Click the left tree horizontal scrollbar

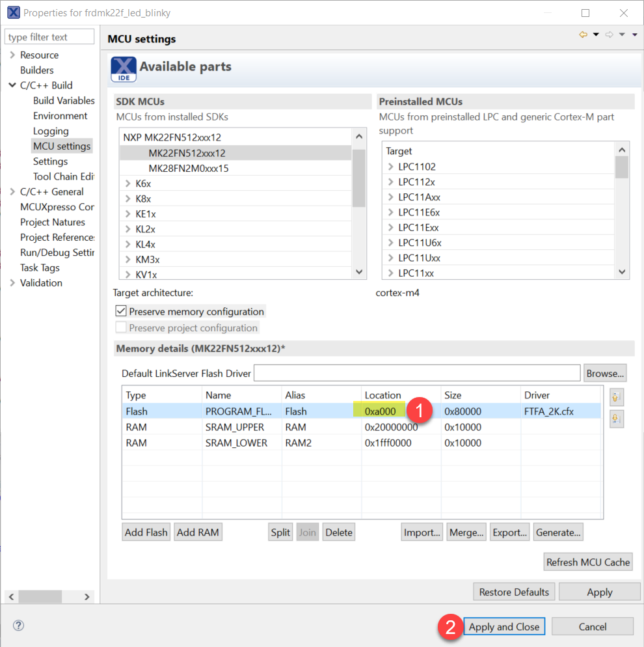40,596
